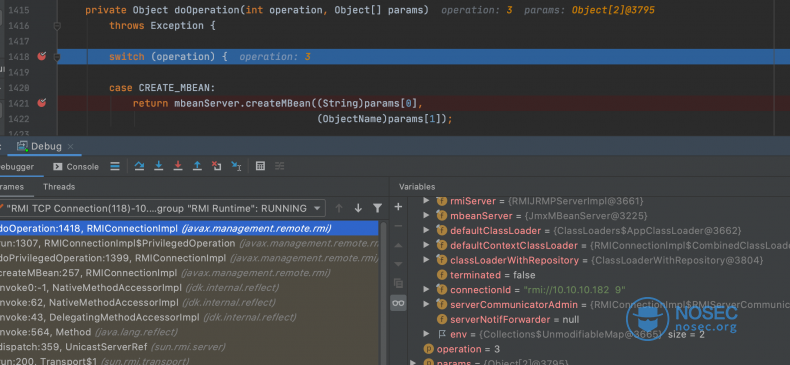Screen dimensions: 790x365
Task: Click the serverNotifForwarder = null variable row
Action: [599, 319]
